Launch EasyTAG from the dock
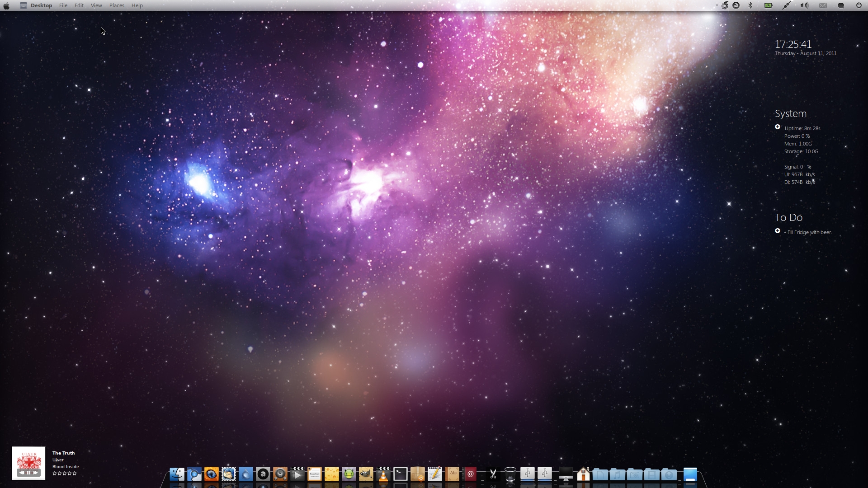The height and width of the screenshot is (488, 868). (x=314, y=474)
